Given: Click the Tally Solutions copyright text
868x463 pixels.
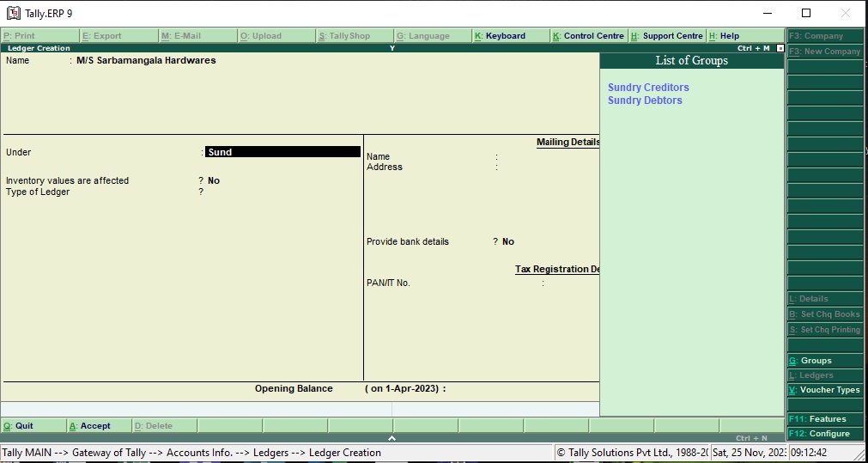Looking at the screenshot, I should pos(632,453).
